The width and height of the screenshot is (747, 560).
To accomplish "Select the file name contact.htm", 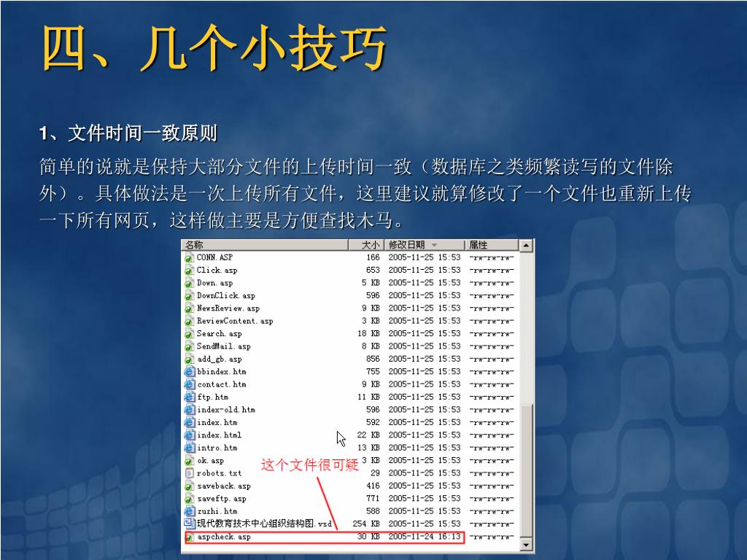I will [x=222, y=385].
